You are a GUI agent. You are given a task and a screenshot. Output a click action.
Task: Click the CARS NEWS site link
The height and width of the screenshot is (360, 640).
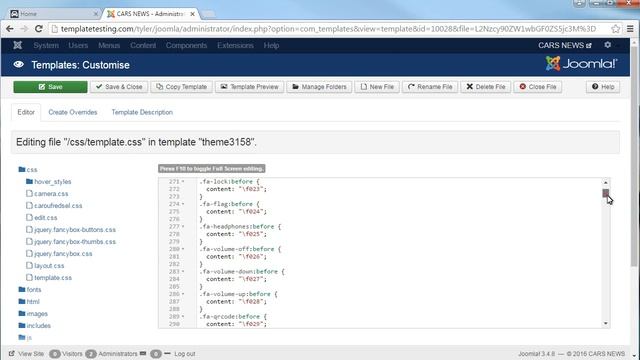click(564, 45)
